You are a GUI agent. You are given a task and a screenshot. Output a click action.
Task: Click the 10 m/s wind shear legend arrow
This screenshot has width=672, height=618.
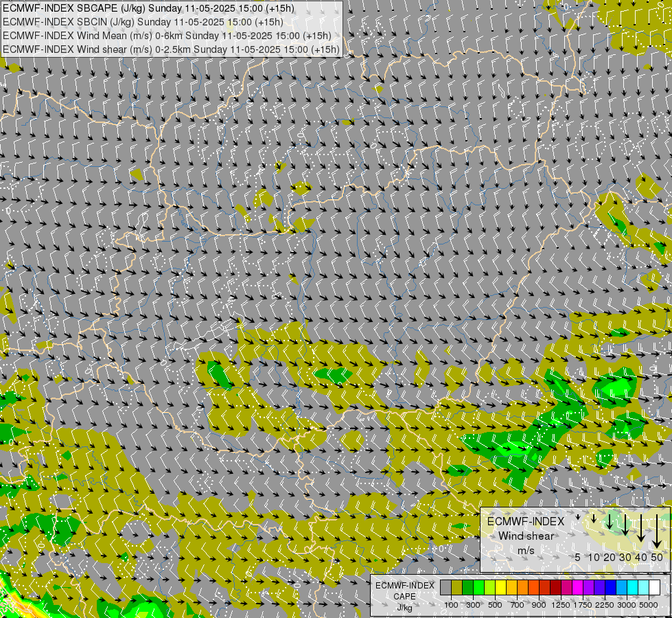(x=594, y=519)
